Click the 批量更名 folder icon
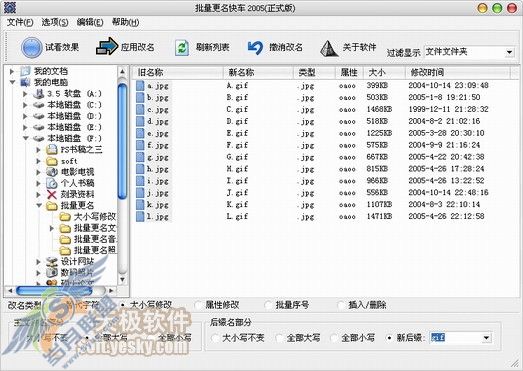523x371 pixels. (x=52, y=206)
